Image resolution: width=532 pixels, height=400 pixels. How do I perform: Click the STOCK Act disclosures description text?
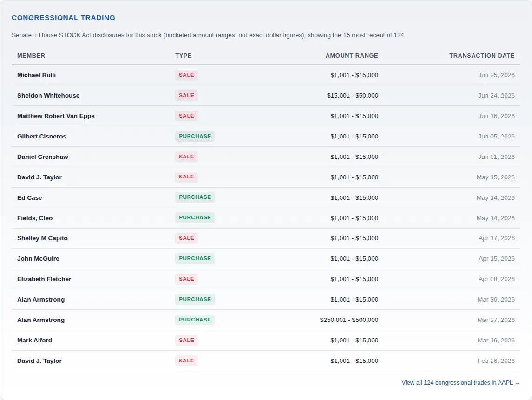click(208, 35)
